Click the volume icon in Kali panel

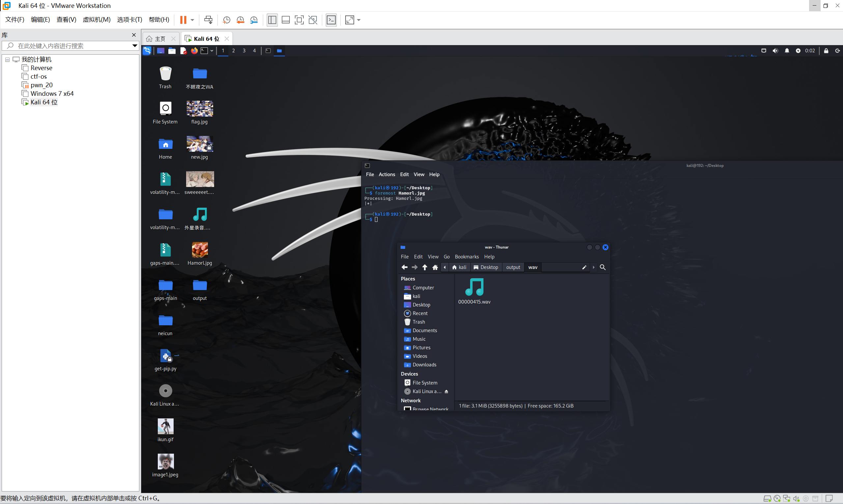click(x=775, y=51)
